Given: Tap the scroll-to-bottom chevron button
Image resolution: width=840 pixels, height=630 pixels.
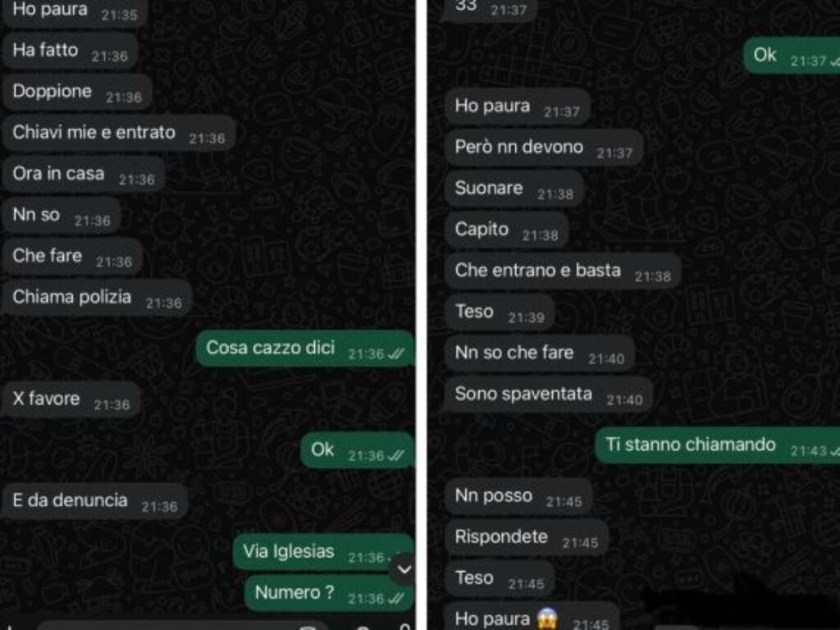Looking at the screenshot, I should pos(404,569).
